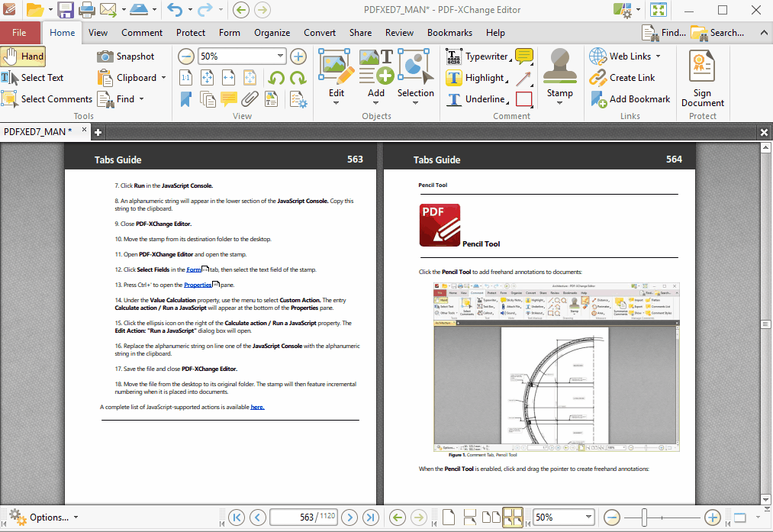Zoom out with the ribbon minus button
773x532 pixels.
click(186, 56)
